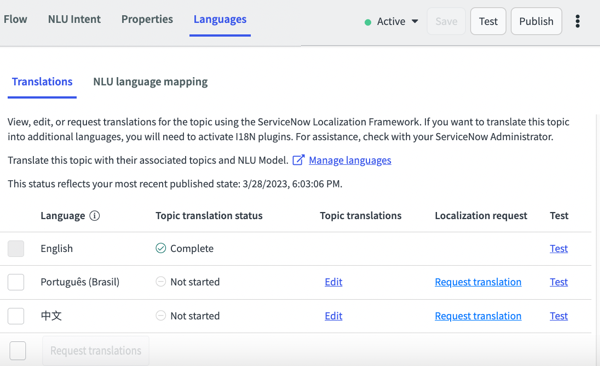
Task: Request translation for Português (Brasil)
Action: 478,282
